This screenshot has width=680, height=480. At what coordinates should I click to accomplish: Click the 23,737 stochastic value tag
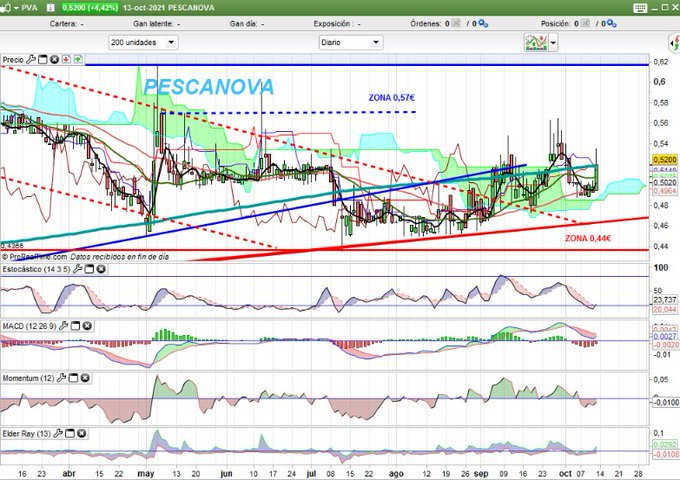tap(664, 300)
